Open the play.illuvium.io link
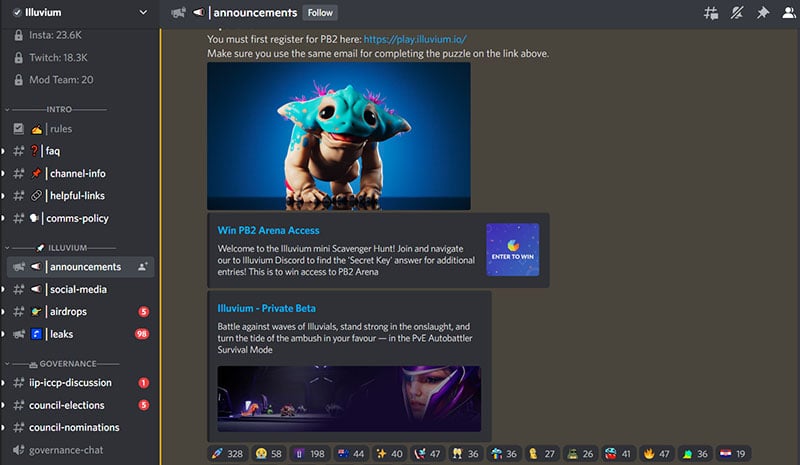This screenshot has height=465, width=800. pyautogui.click(x=415, y=39)
